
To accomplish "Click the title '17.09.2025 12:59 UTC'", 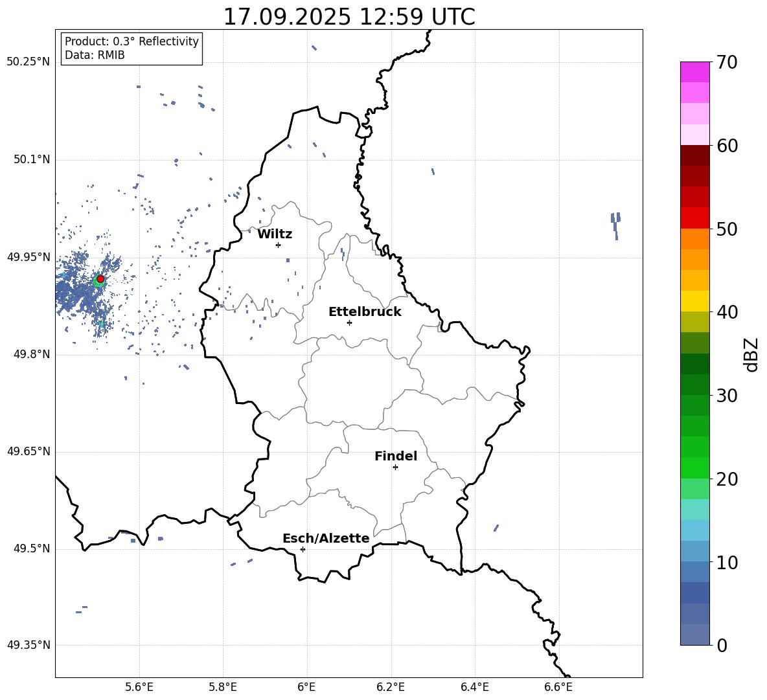I will click(x=349, y=17).
